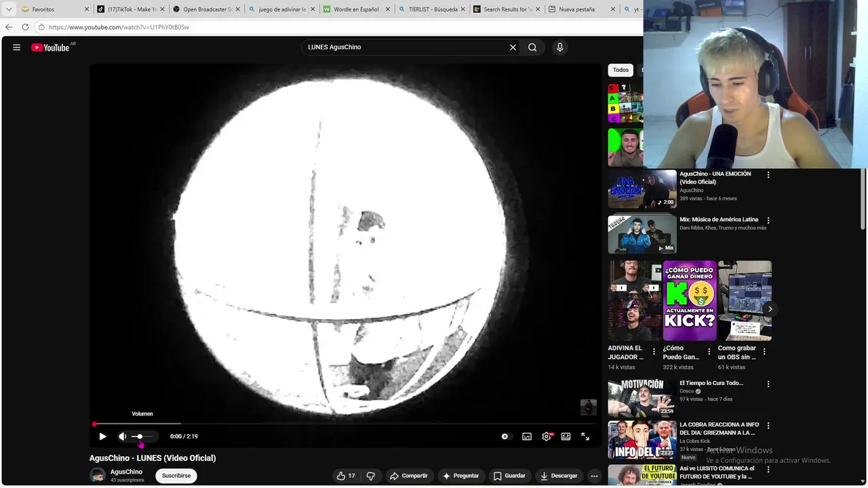
Task: Open the YouTube hamburger guide menu
Action: [x=16, y=47]
